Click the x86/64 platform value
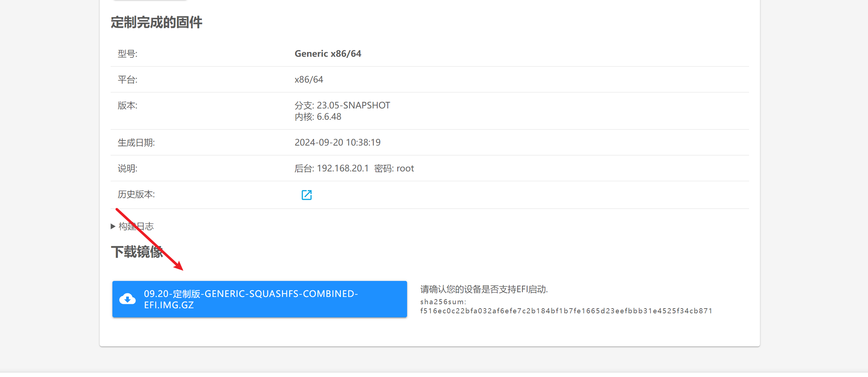The width and height of the screenshot is (868, 377). [308, 80]
